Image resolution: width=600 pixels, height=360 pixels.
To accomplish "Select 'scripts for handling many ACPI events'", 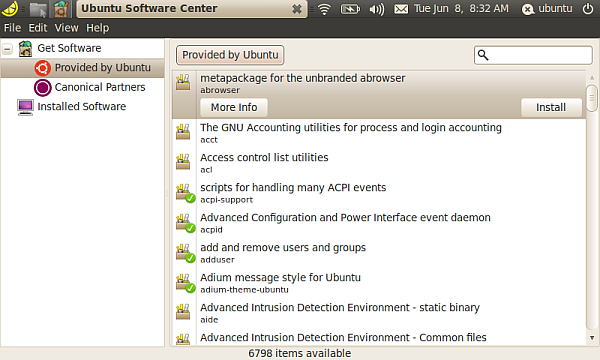I will click(379, 193).
